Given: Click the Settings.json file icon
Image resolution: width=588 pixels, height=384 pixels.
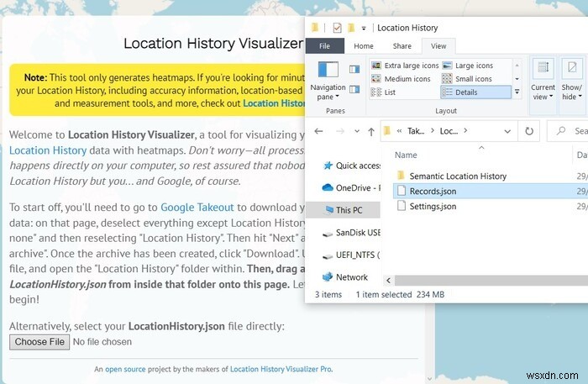Looking at the screenshot, I should [402, 206].
